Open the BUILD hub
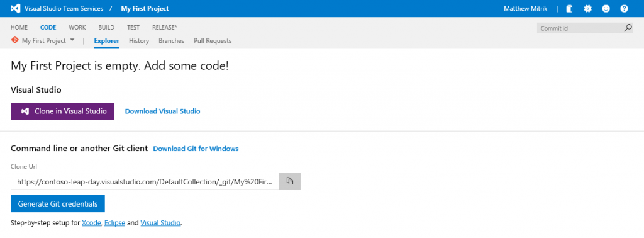This screenshot has width=644, height=238. (106, 28)
